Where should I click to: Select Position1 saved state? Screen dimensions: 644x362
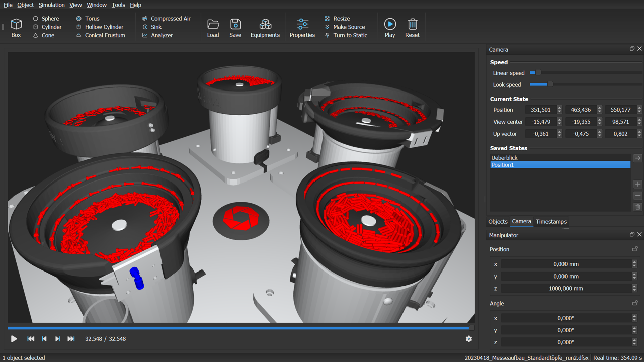560,165
